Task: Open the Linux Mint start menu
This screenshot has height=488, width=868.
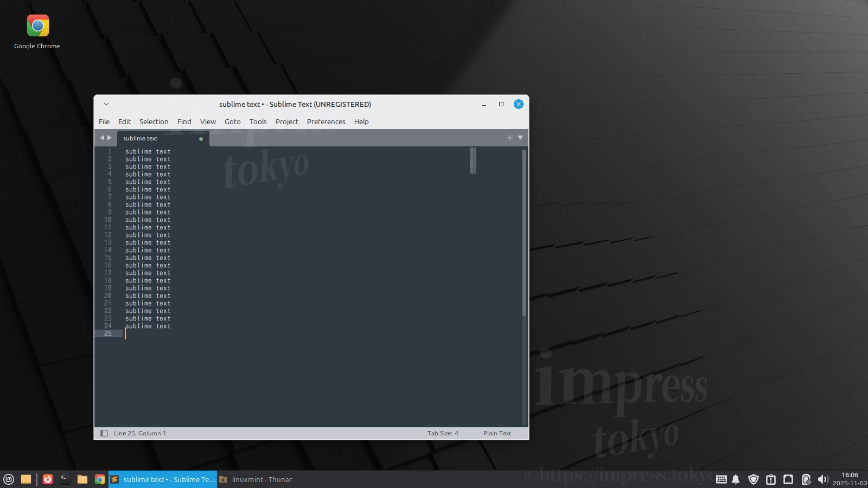Action: [9, 479]
